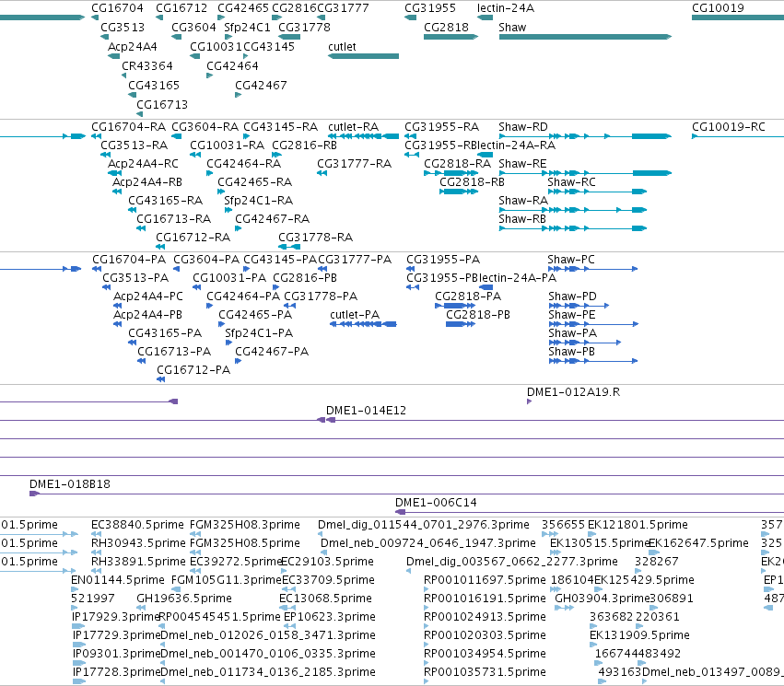Click the Shaw-PB protein glyph

pyautogui.click(x=593, y=361)
